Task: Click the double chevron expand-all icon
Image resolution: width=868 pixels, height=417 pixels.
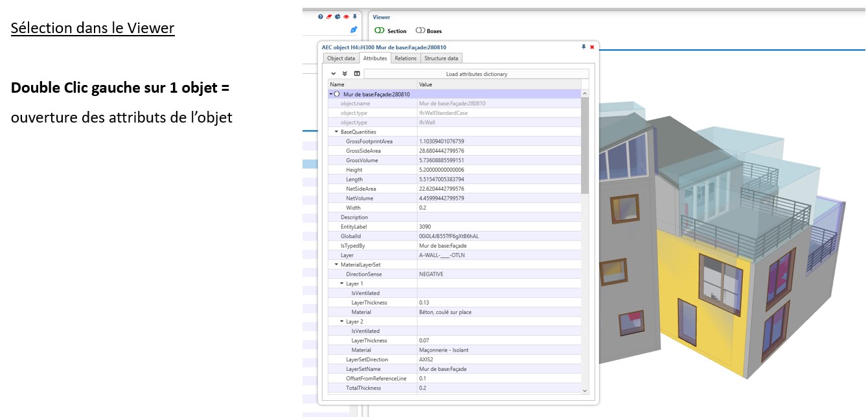Action: coord(345,74)
